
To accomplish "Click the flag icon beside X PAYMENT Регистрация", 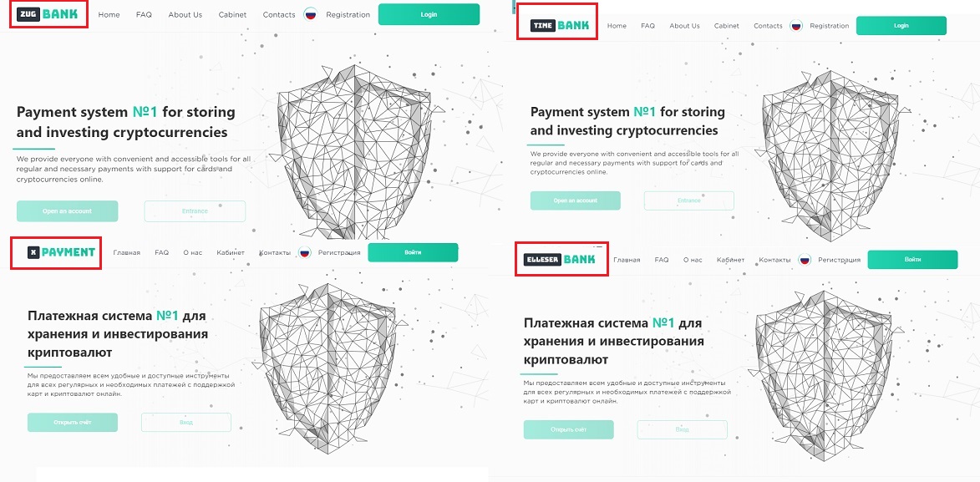I will 304,252.
